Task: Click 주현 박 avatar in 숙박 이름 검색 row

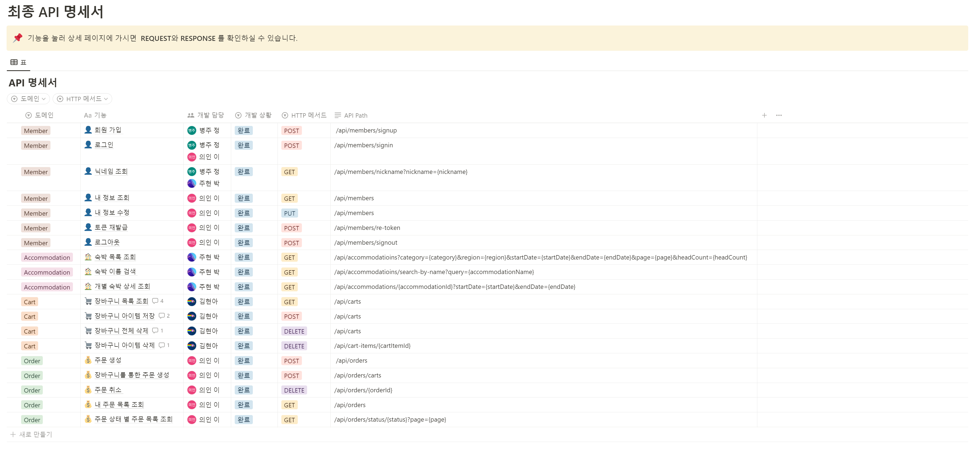Action: pyautogui.click(x=192, y=272)
